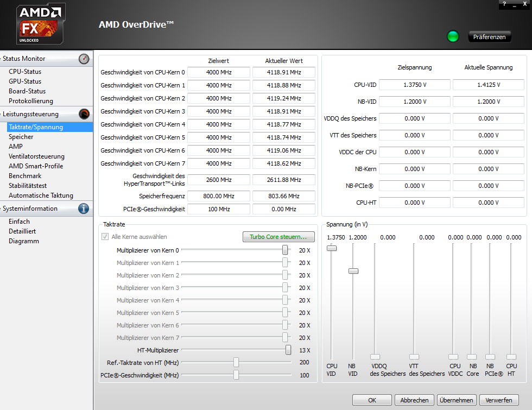
Task: Click the NB VID voltage slider handle
Action: (353, 271)
